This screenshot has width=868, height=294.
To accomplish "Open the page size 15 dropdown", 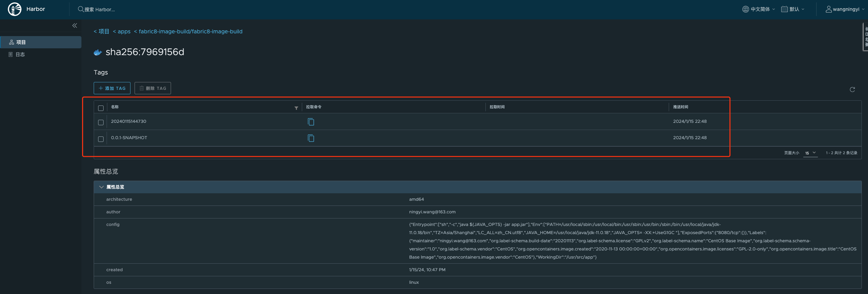I will pos(811,153).
